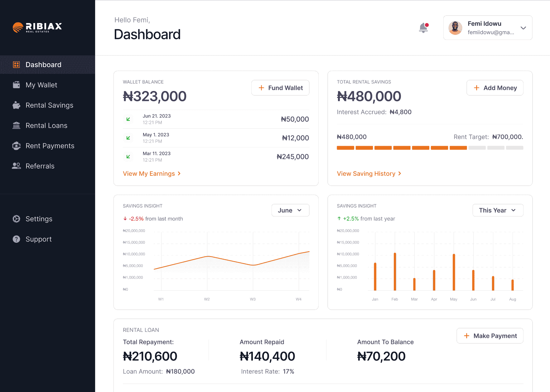Screen dimensions: 550x392
Task: Open notifications via the bell icon
Action: (x=423, y=28)
